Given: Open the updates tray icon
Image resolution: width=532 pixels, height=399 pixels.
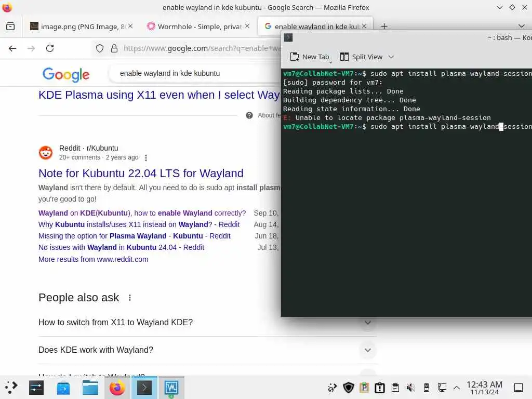Looking at the screenshot, I should tap(332, 388).
